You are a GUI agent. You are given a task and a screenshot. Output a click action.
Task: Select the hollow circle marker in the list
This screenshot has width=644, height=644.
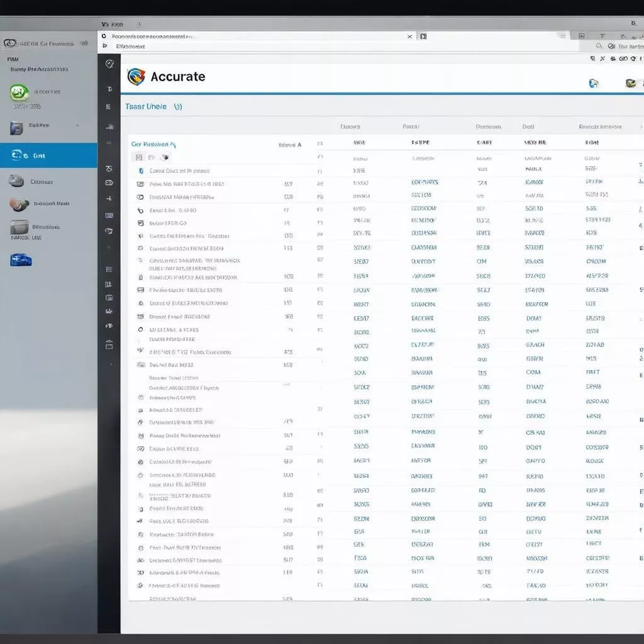pos(140,330)
